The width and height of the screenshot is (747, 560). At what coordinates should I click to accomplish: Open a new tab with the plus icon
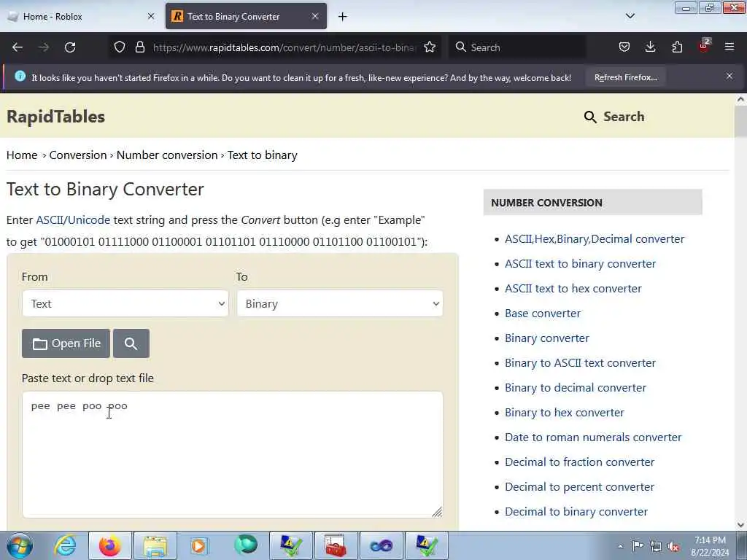pos(343,17)
